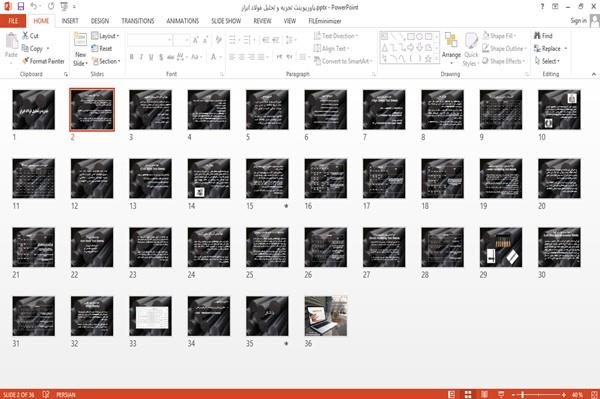Image resolution: width=600 pixels, height=399 pixels.
Task: Click the Redo icon in title bar
Action: click(51, 6)
